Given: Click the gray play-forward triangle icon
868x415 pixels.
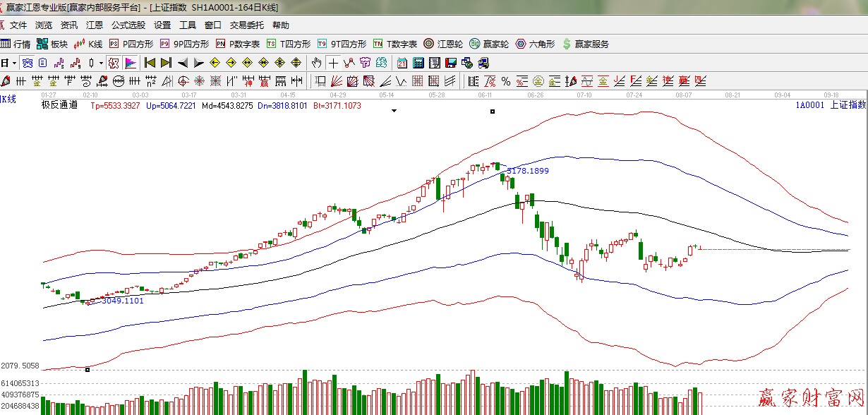Looking at the screenshot, I should (199, 63).
